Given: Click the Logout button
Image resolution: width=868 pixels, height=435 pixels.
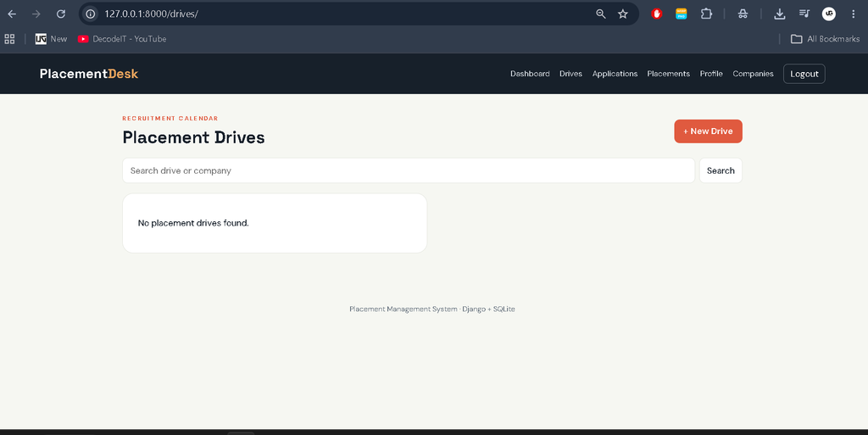Looking at the screenshot, I should 804,74.
